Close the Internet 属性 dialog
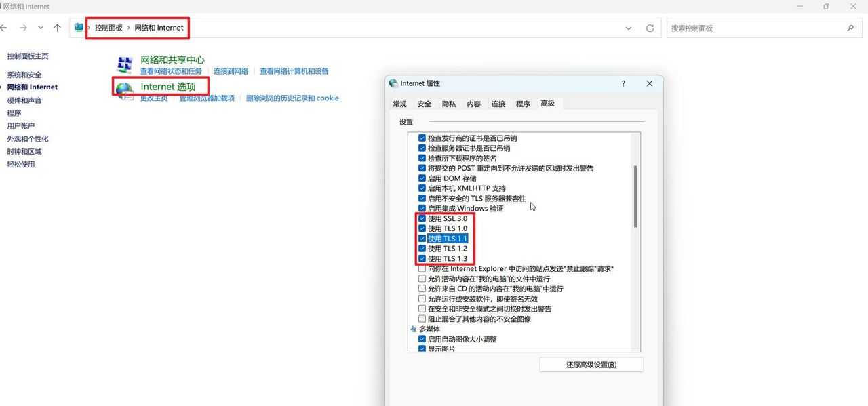 point(650,83)
